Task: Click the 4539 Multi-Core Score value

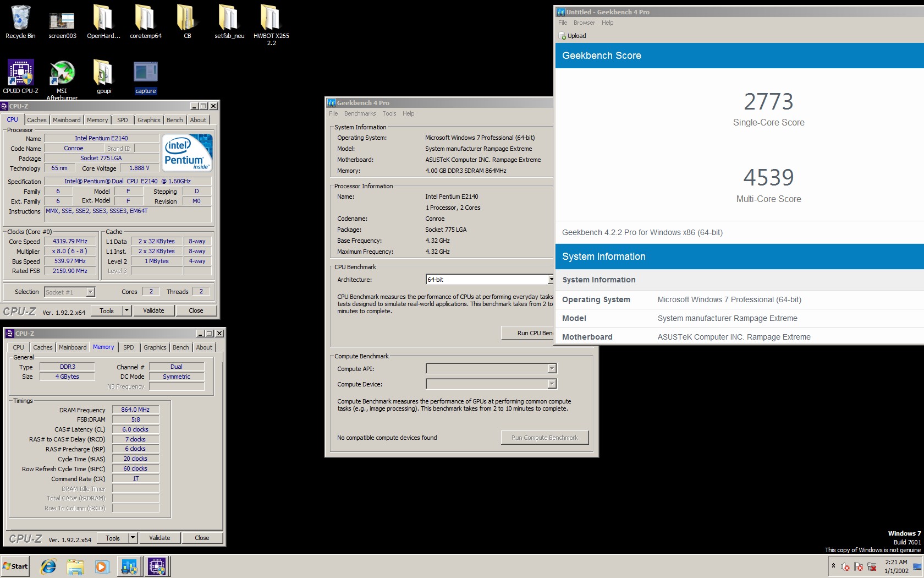Action: tap(768, 177)
